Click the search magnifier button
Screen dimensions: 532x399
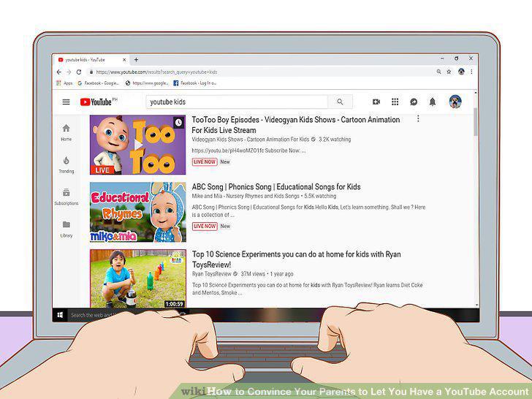click(340, 102)
